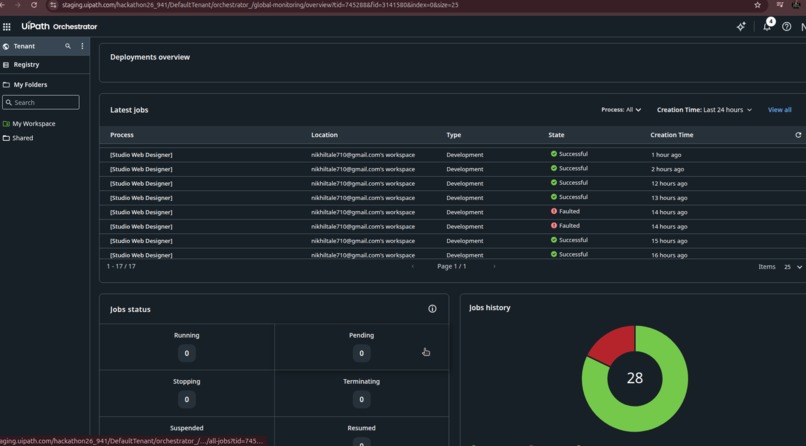
Task: Sort by the Process column header
Action: tap(122, 135)
